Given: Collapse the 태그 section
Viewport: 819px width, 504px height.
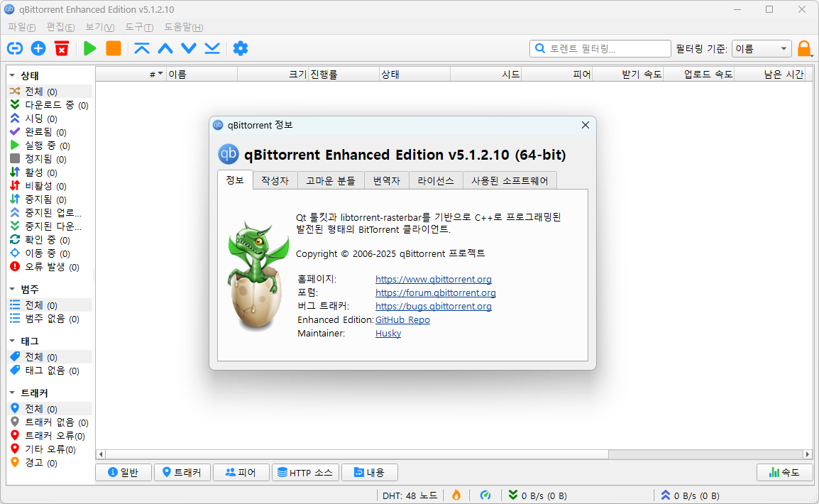Looking at the screenshot, I should pyautogui.click(x=12, y=341).
